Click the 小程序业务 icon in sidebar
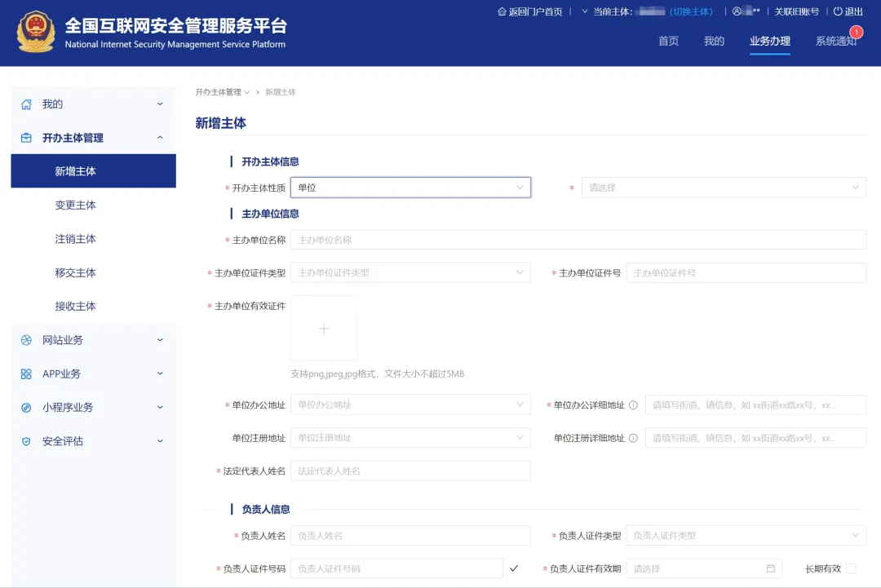Image resolution: width=881 pixels, height=588 pixels. [x=26, y=408]
